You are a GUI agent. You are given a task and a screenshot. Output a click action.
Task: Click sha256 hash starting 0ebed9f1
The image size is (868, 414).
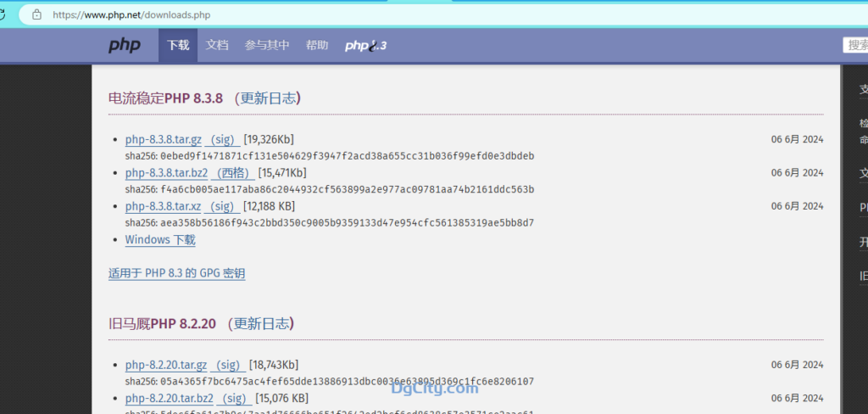tap(347, 156)
